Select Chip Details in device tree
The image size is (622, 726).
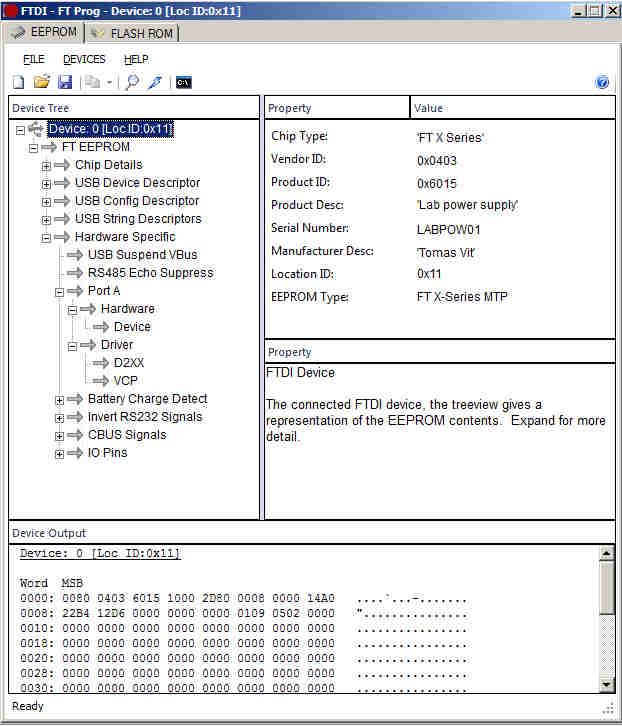coord(108,165)
